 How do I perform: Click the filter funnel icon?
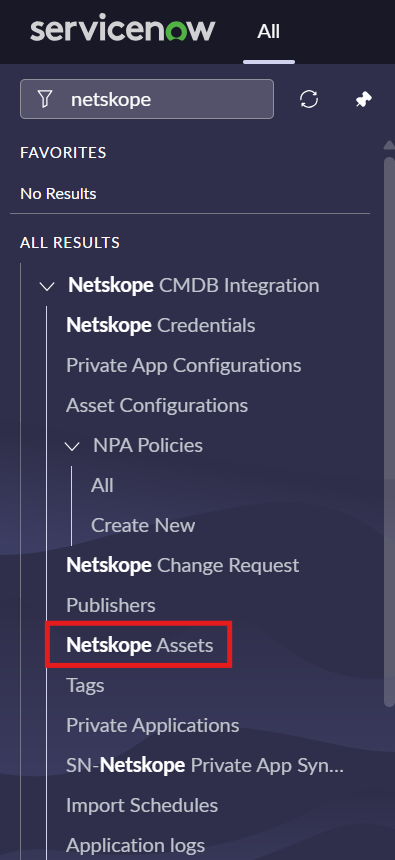click(x=45, y=99)
